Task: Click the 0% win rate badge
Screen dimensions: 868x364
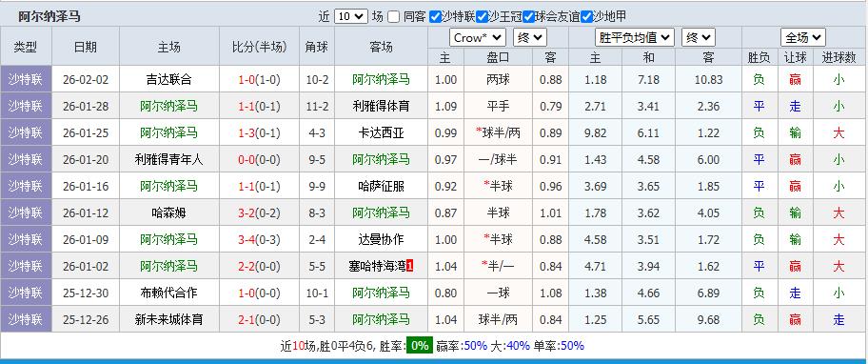Action: [420, 346]
